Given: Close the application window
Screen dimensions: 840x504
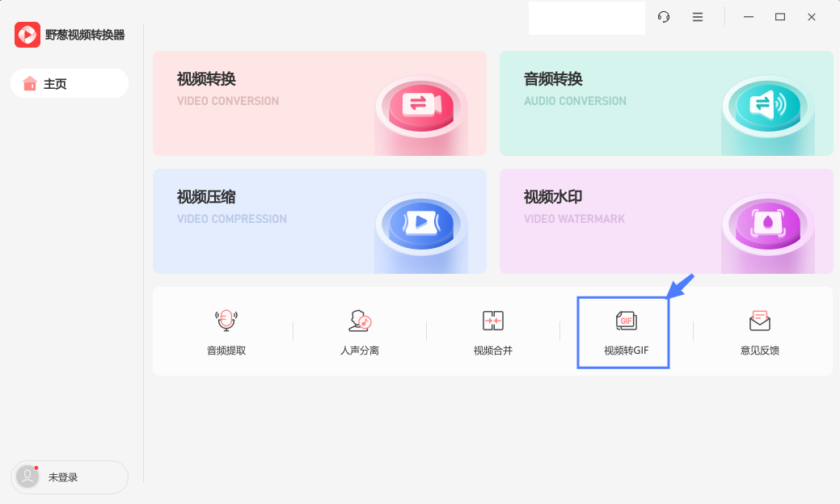Looking at the screenshot, I should tap(812, 17).
